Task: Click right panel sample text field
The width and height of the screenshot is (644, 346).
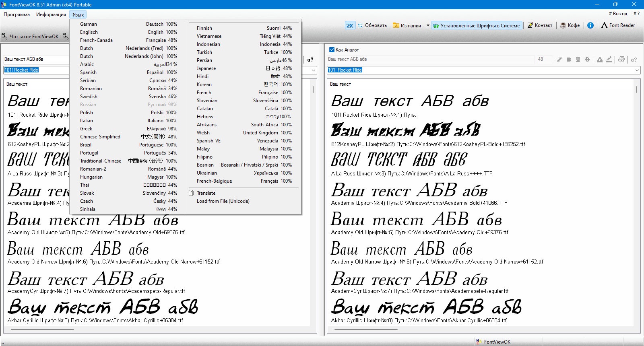Action: pyautogui.click(x=430, y=59)
